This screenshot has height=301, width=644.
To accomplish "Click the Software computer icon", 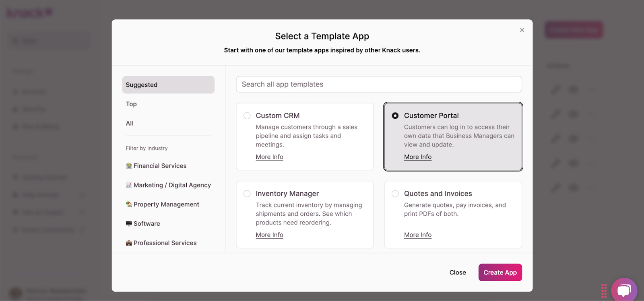I will (x=129, y=224).
